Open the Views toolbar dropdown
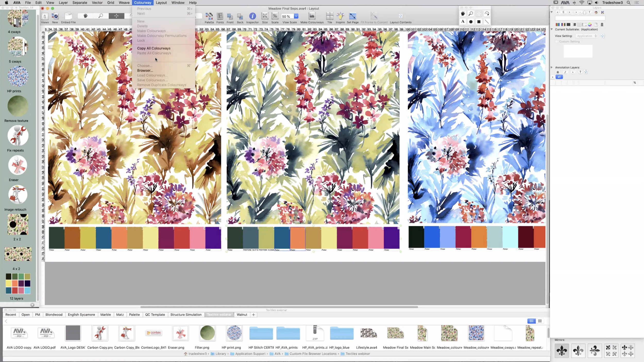This screenshot has width=644, height=362. coord(45,17)
